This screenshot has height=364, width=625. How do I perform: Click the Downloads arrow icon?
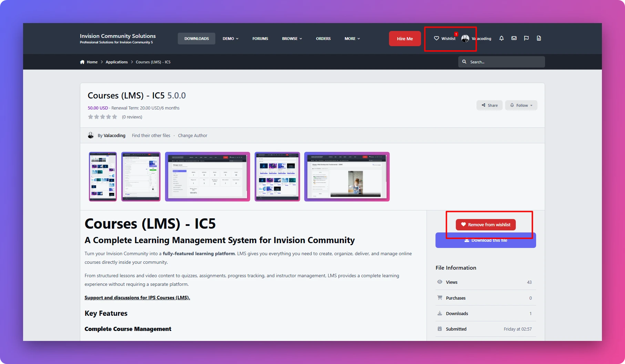[x=440, y=313]
